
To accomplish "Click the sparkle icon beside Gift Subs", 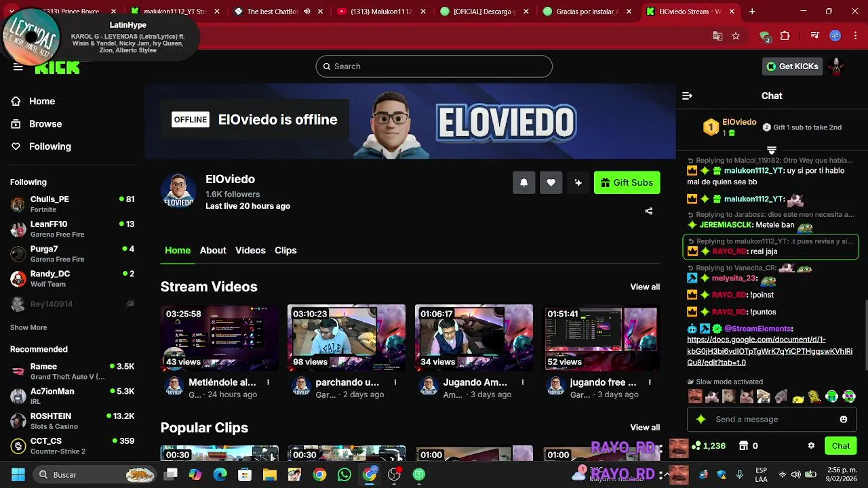I will pyautogui.click(x=578, y=182).
